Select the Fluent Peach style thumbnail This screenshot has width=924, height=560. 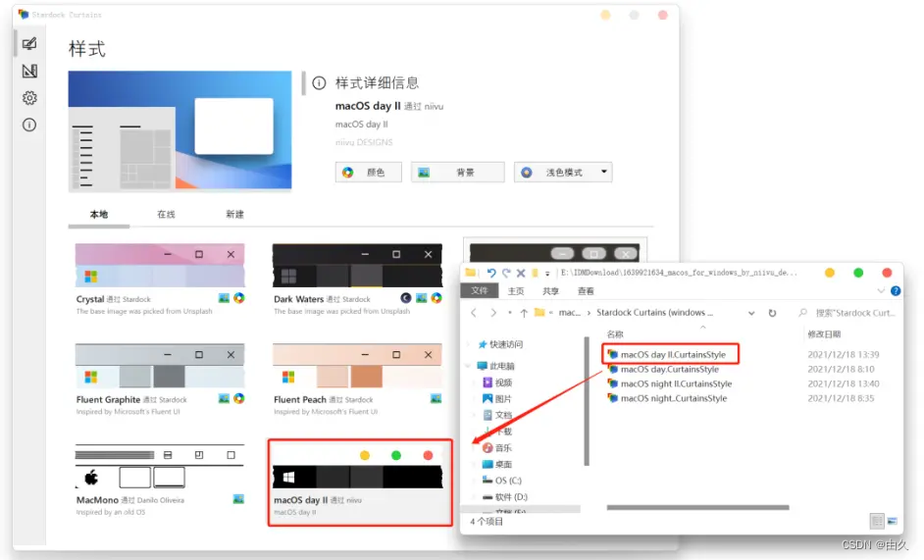357,366
